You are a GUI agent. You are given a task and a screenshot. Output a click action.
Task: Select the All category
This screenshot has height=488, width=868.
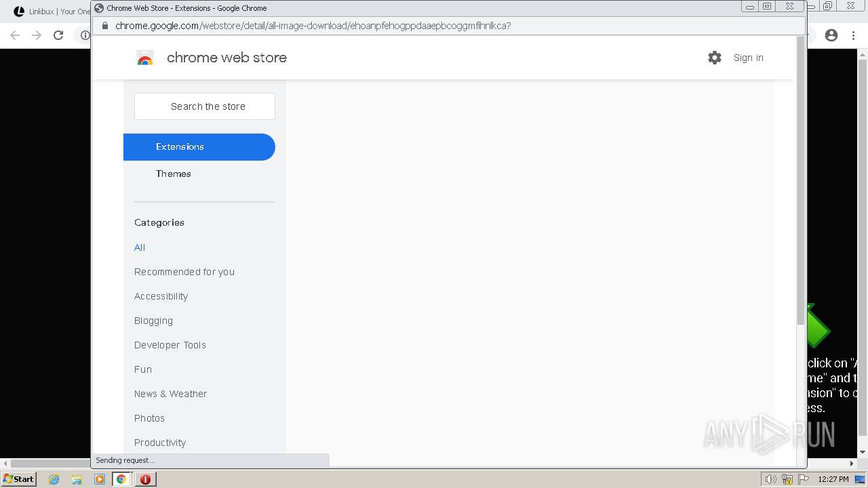pos(140,247)
